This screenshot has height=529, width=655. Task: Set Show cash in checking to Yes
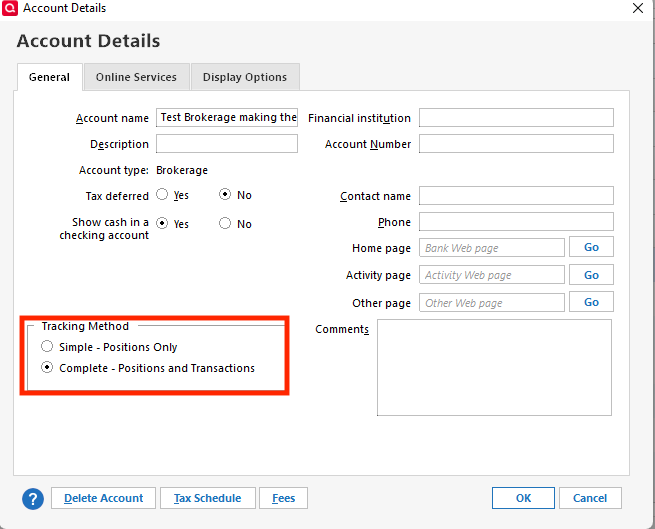tap(162, 224)
